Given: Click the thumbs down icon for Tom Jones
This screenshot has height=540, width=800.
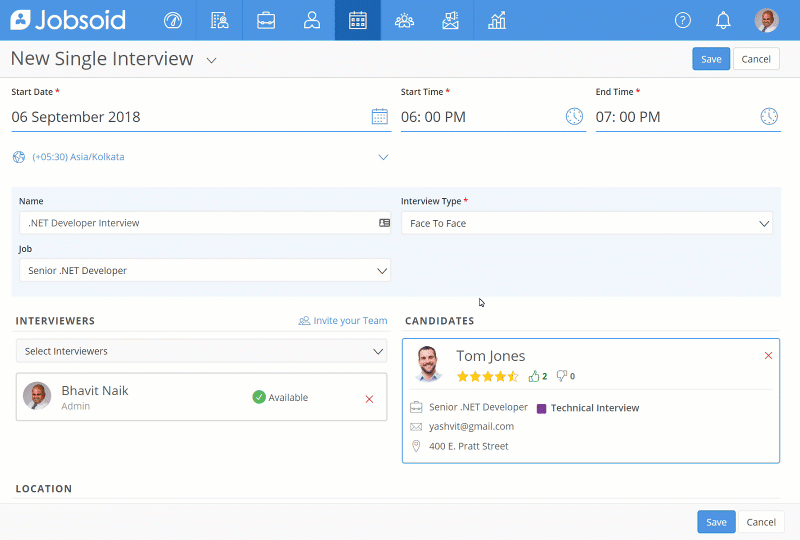Looking at the screenshot, I should (x=562, y=376).
